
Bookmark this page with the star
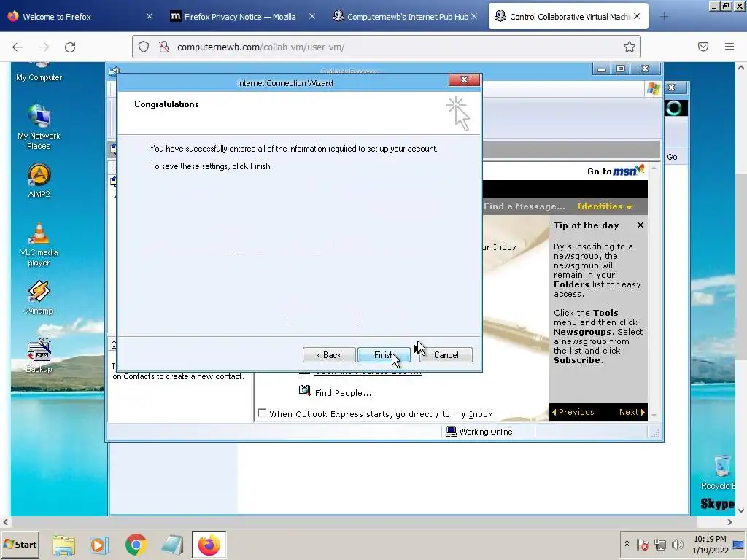[629, 47]
